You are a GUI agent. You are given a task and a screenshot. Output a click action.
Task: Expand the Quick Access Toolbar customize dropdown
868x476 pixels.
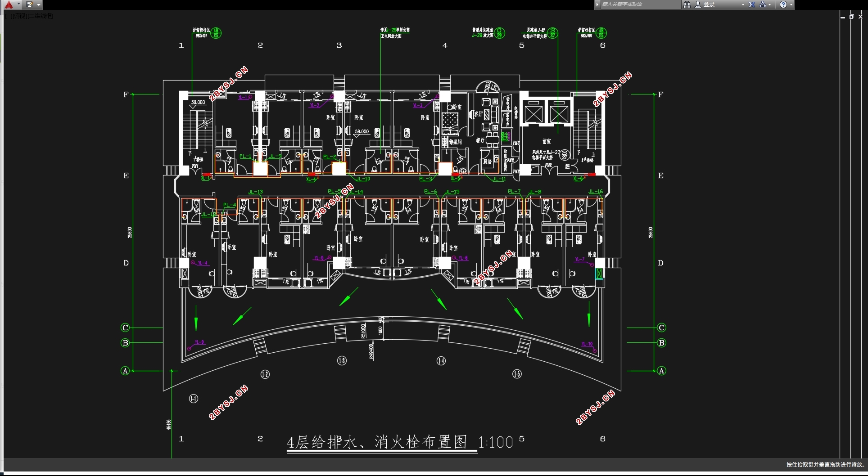click(x=39, y=4)
